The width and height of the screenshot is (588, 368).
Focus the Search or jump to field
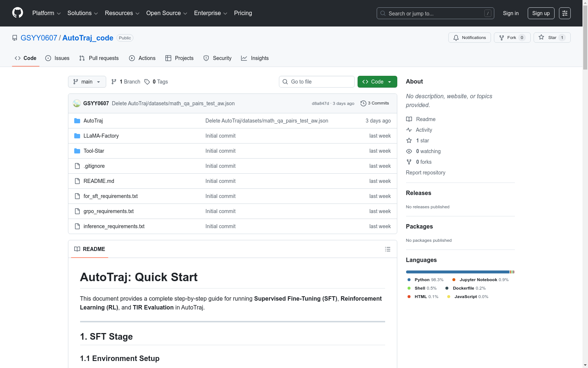[435, 13]
